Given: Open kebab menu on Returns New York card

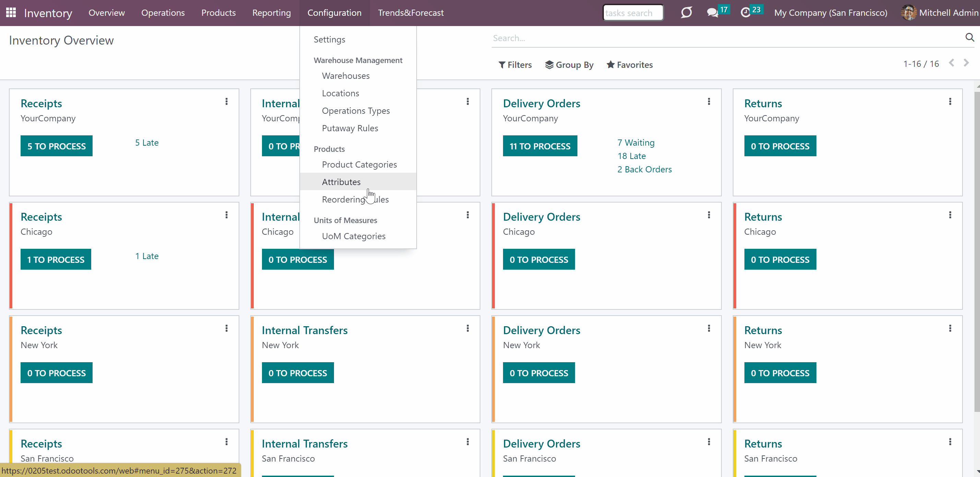Looking at the screenshot, I should (950, 328).
